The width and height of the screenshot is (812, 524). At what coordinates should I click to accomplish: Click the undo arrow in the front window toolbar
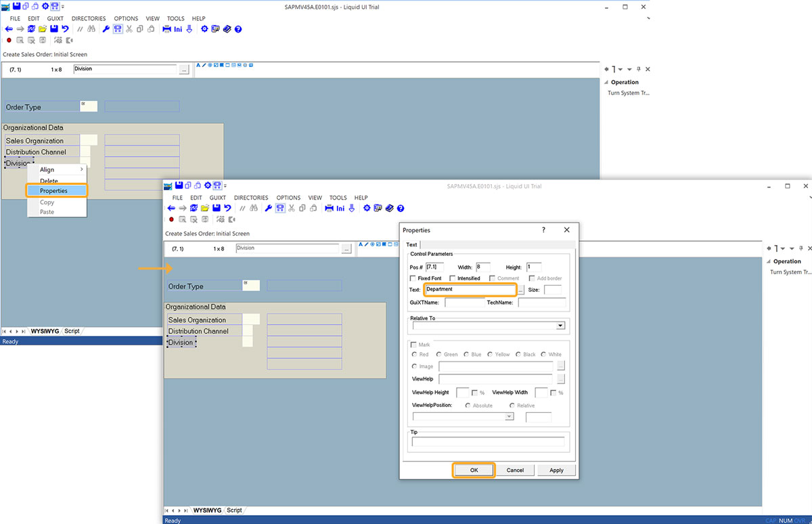(x=227, y=209)
